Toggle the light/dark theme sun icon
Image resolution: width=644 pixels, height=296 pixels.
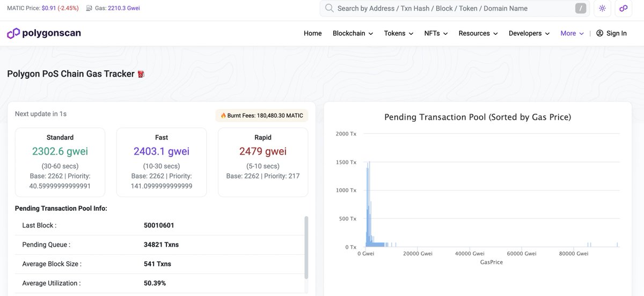click(603, 9)
